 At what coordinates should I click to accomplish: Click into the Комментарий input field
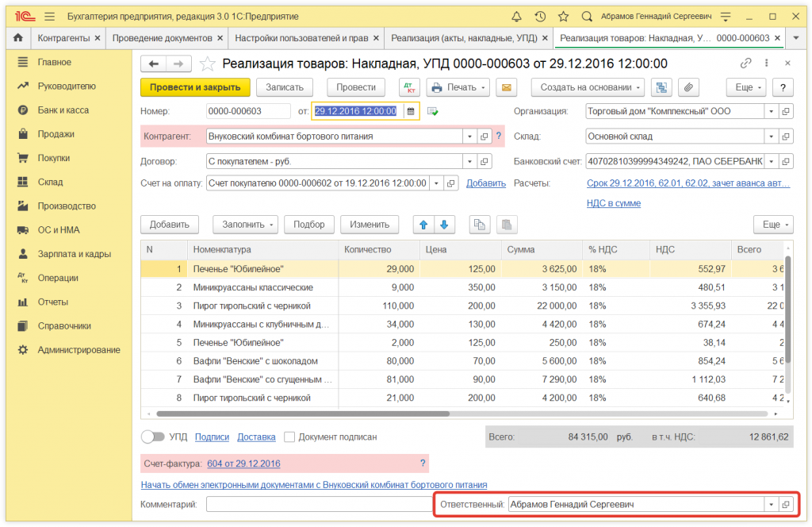317,504
